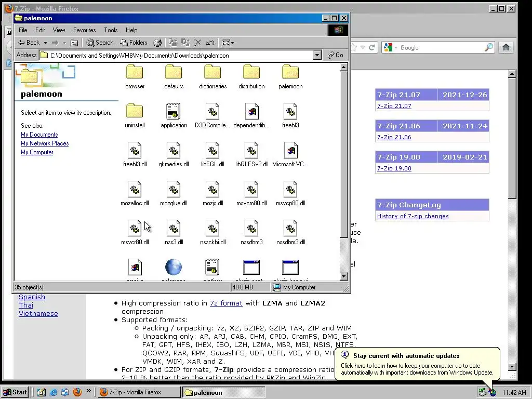Select the libEGL.dll file

click(x=212, y=155)
